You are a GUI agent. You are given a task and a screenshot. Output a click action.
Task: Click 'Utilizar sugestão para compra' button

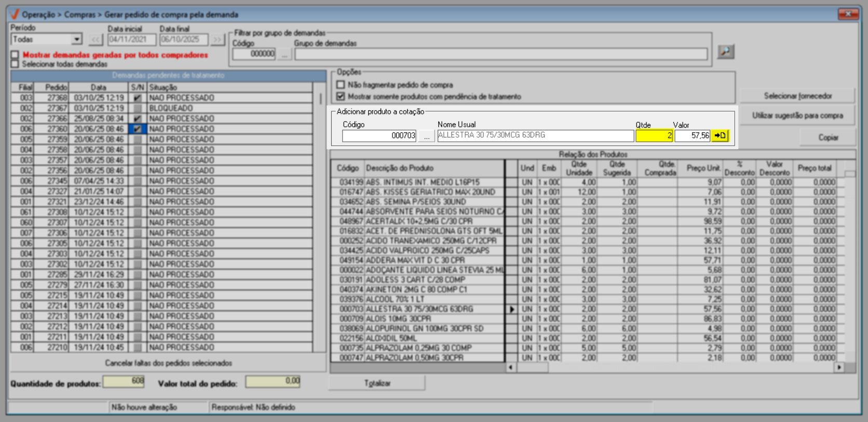(797, 115)
